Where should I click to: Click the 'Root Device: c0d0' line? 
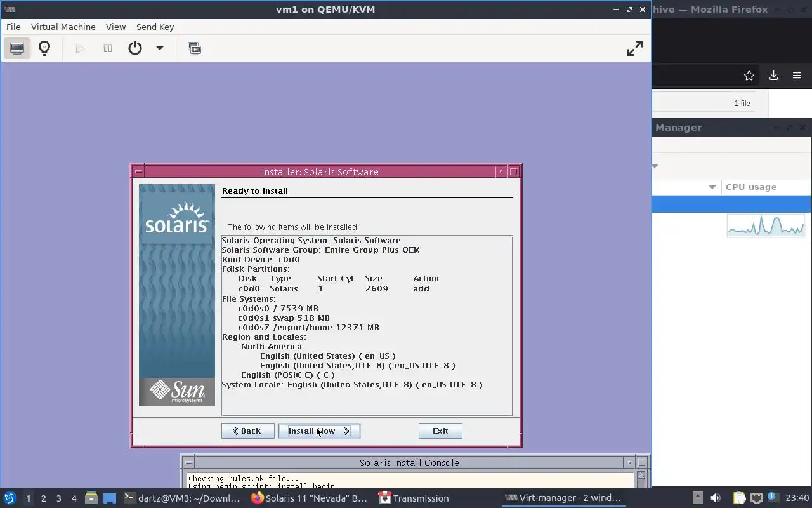(261, 259)
